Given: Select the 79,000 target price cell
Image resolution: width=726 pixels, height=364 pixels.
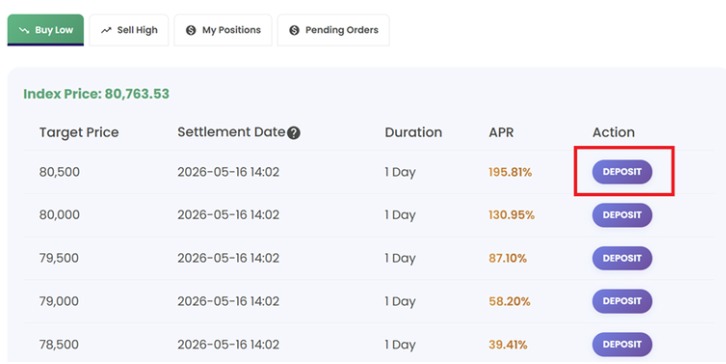Looking at the screenshot, I should click(x=59, y=301).
